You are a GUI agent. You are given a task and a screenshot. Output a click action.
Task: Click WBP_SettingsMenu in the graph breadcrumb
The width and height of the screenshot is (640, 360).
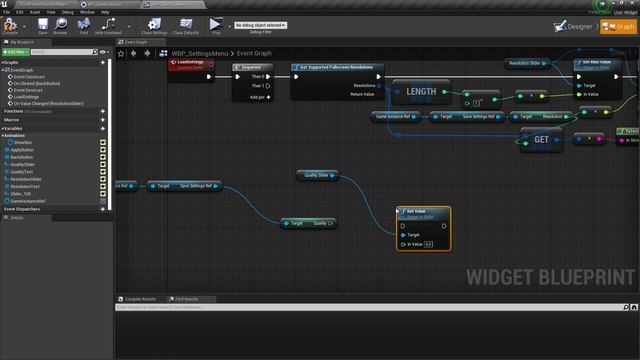point(200,53)
